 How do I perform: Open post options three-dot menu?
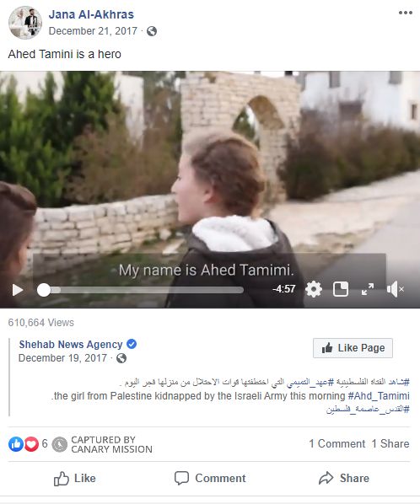[405, 13]
